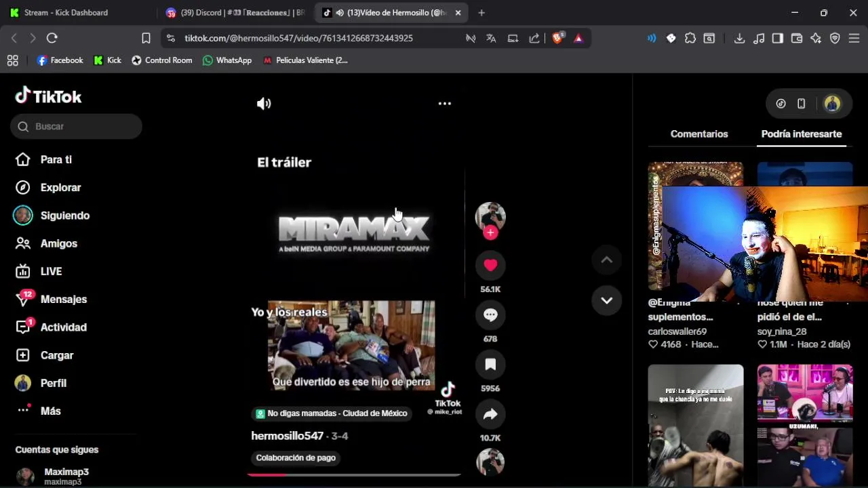This screenshot has height=488, width=868.
Task: Open the three-dot video options menu
Action: [445, 104]
